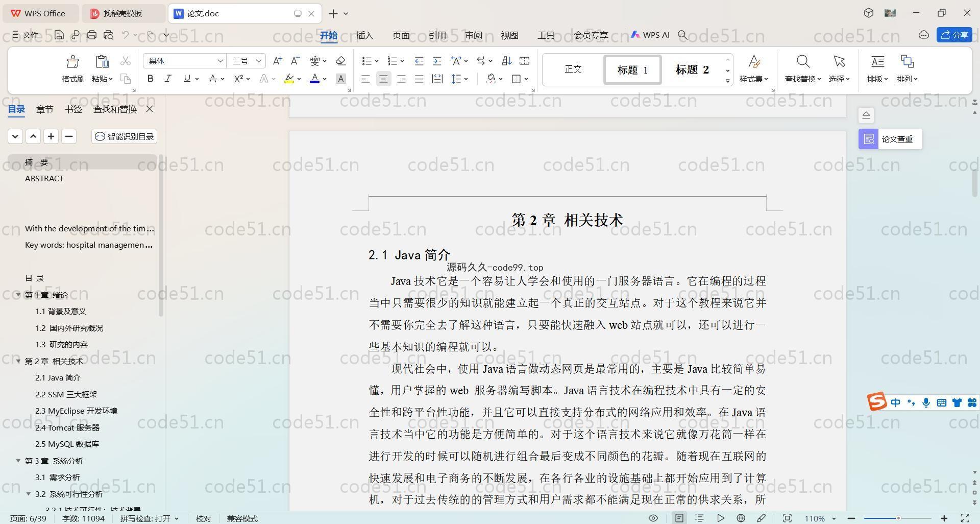Toggle Italic formatting
The height and width of the screenshot is (524, 980).
[x=167, y=79]
